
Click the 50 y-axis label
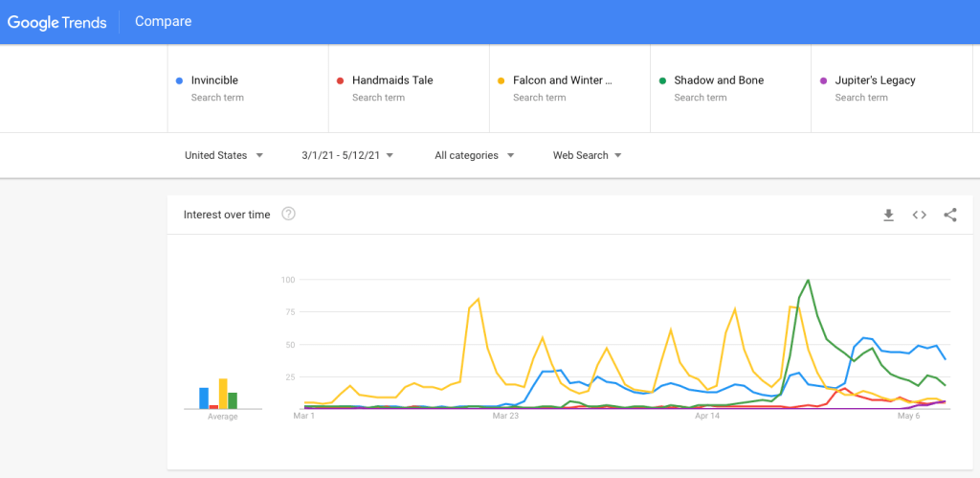290,344
